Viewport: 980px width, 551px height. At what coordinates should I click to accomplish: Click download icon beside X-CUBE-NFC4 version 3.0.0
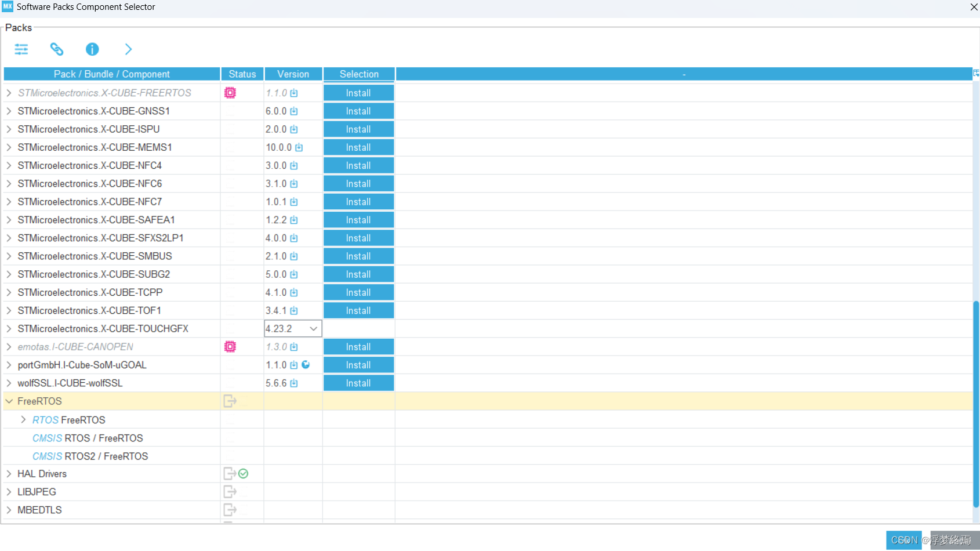coord(294,166)
